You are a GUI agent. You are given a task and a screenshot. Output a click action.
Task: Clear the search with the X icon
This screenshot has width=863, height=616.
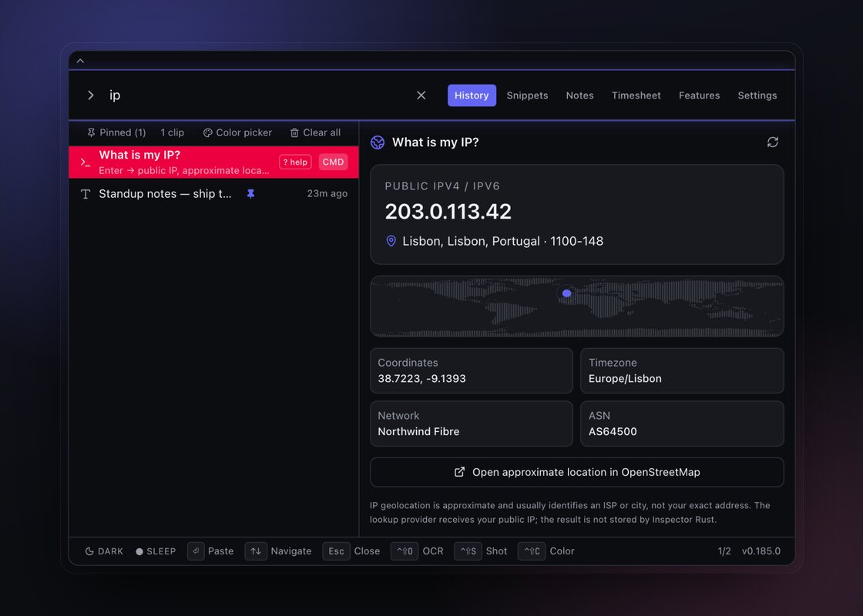pyautogui.click(x=421, y=95)
